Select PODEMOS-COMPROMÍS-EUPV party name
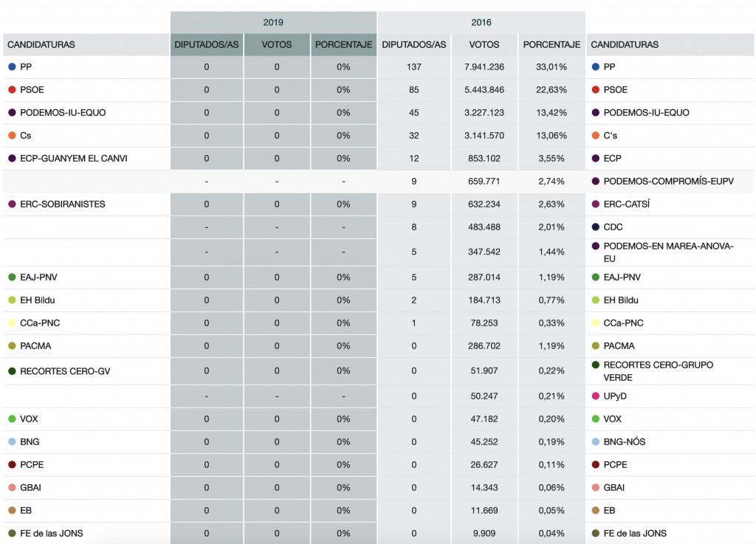 [669, 181]
